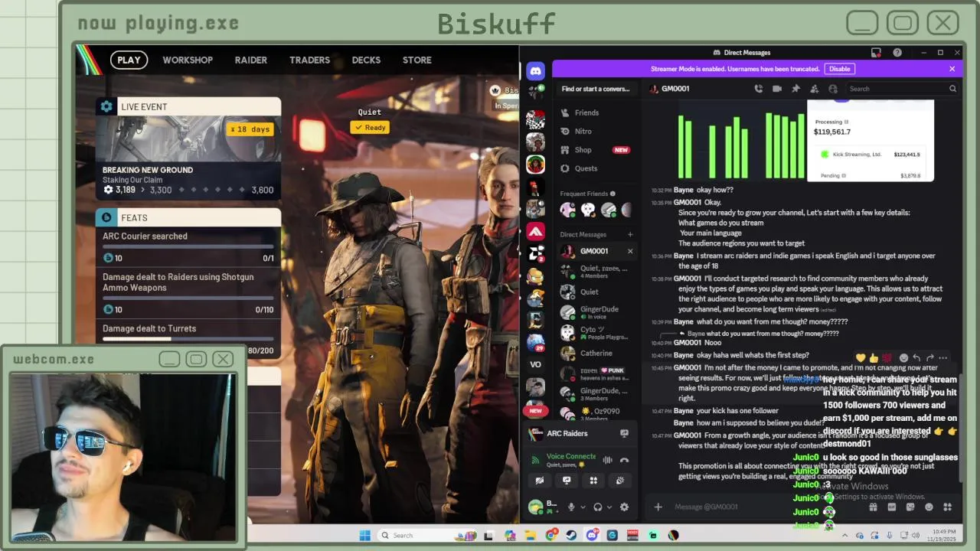React with the thumbs up emoji

click(874, 357)
